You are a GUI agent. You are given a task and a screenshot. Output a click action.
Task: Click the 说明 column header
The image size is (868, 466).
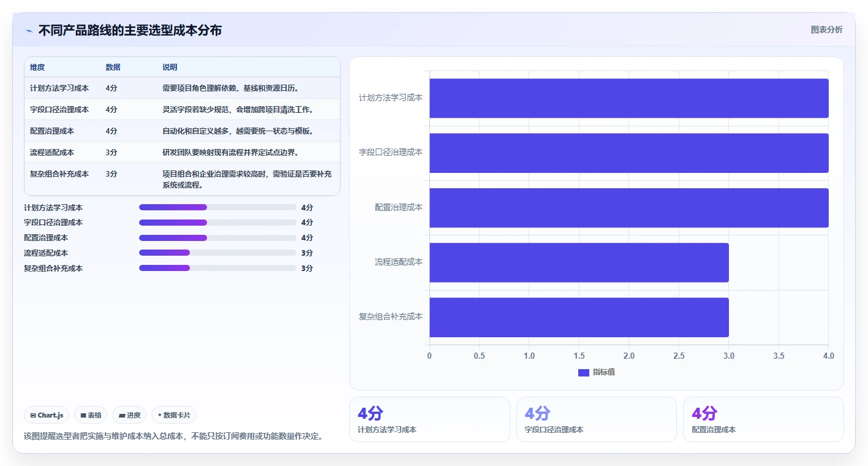pyautogui.click(x=170, y=67)
